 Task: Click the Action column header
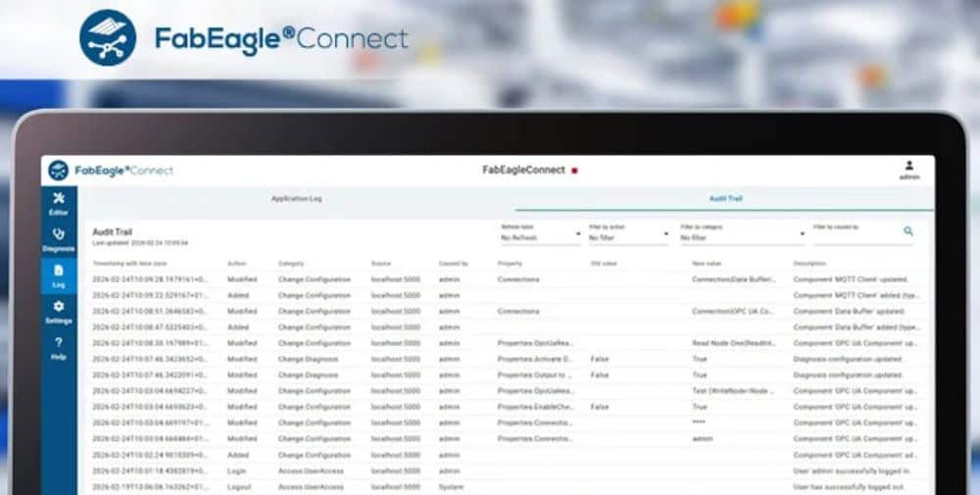coord(237,264)
